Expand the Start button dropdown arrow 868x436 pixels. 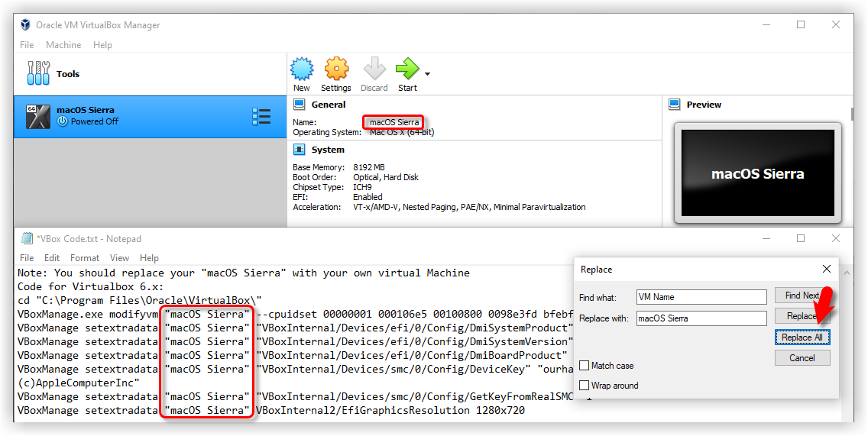427,73
